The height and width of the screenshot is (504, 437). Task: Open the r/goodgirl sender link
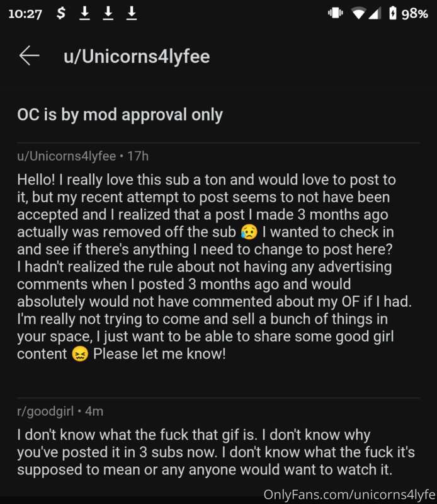point(45,411)
